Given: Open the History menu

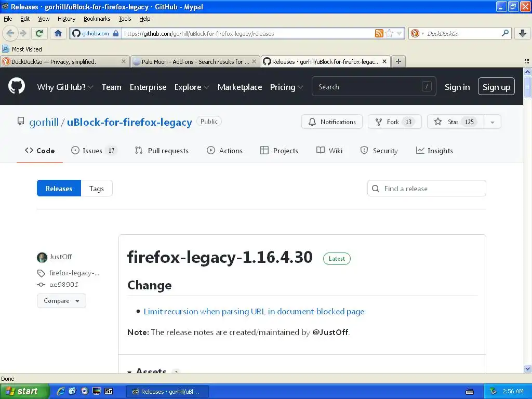Looking at the screenshot, I should tap(66, 19).
